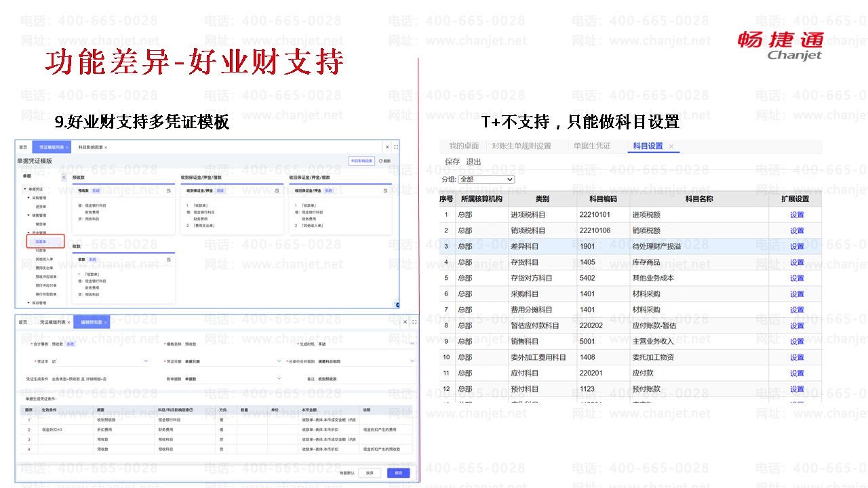Select 销货单 in the document tree
This screenshot has height=488, width=868.
coord(41,224)
